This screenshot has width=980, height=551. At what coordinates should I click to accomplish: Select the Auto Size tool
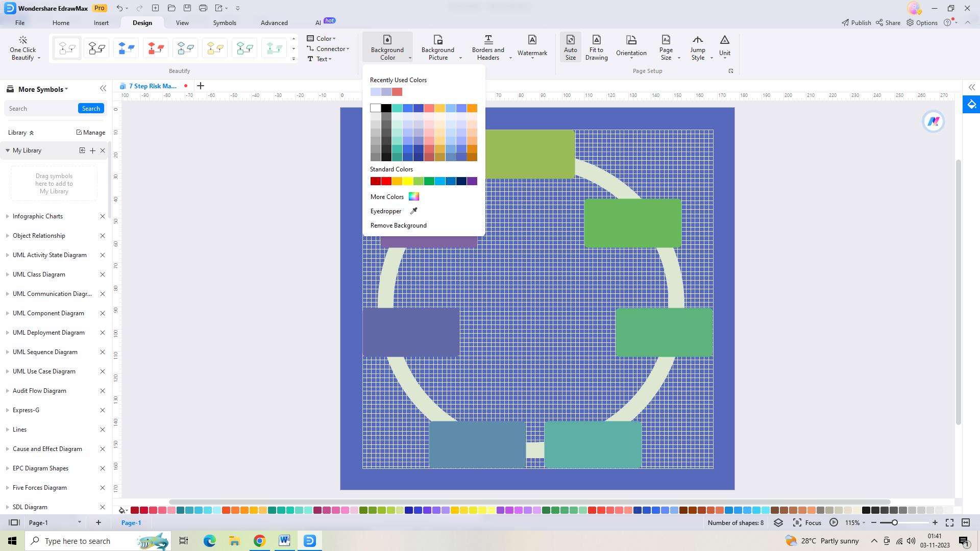(x=570, y=47)
